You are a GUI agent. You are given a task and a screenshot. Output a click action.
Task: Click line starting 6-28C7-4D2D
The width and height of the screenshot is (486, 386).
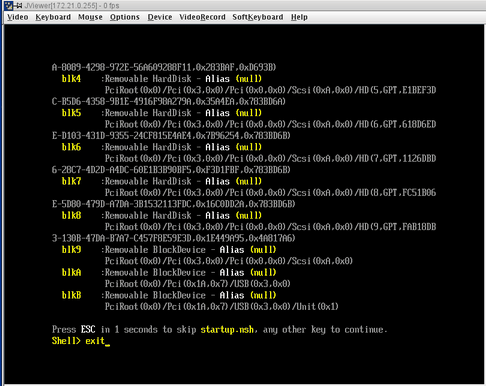click(x=171, y=170)
